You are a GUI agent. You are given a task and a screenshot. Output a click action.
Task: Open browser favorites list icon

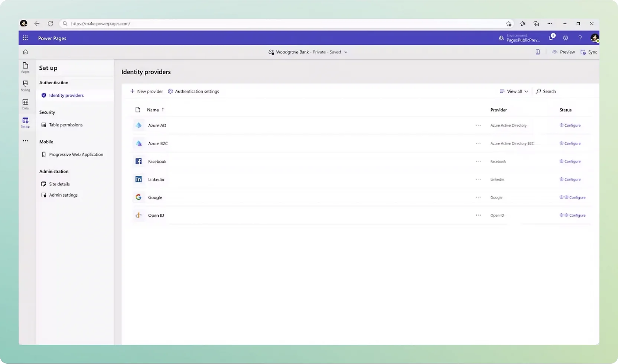523,23
